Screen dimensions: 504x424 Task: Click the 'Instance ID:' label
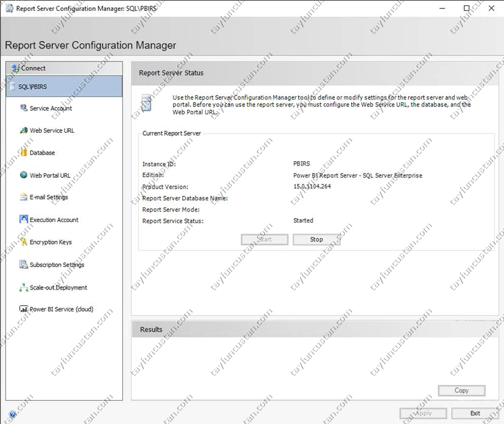click(x=159, y=164)
